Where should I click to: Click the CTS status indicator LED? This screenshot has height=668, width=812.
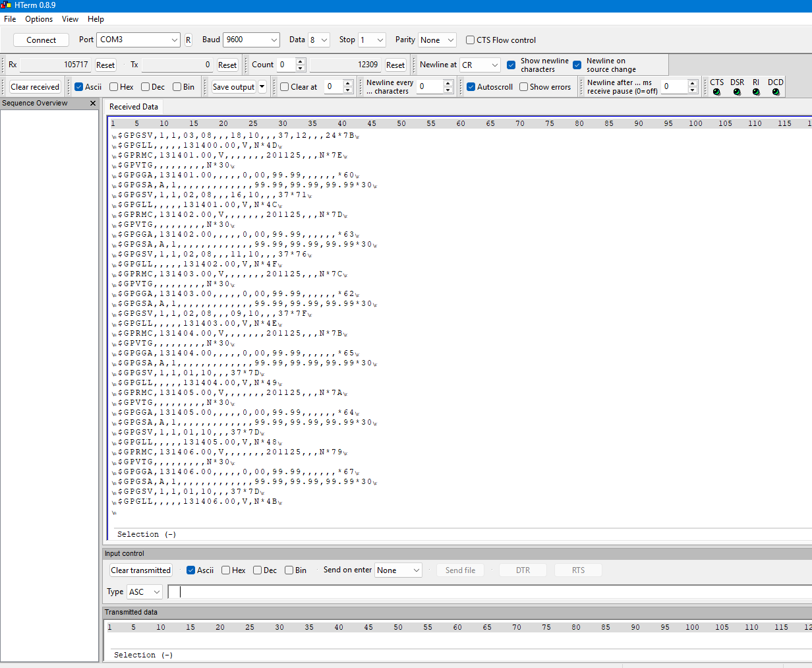[x=716, y=92]
